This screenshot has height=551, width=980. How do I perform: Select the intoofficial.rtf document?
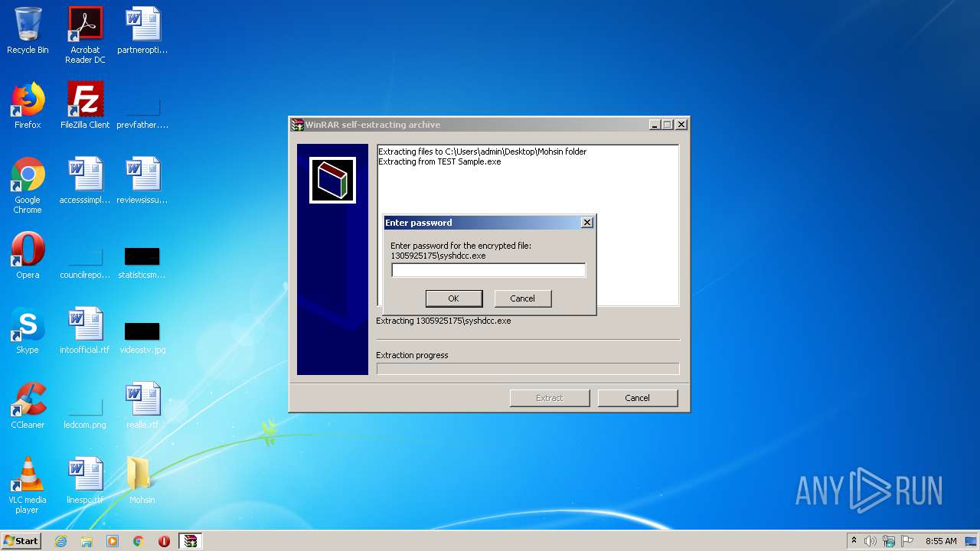(85, 331)
